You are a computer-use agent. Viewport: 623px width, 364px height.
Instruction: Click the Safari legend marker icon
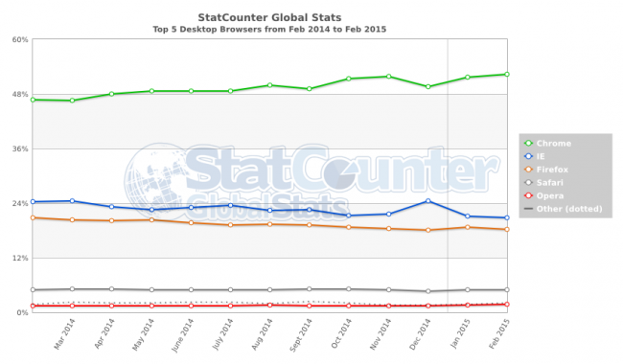click(x=528, y=183)
